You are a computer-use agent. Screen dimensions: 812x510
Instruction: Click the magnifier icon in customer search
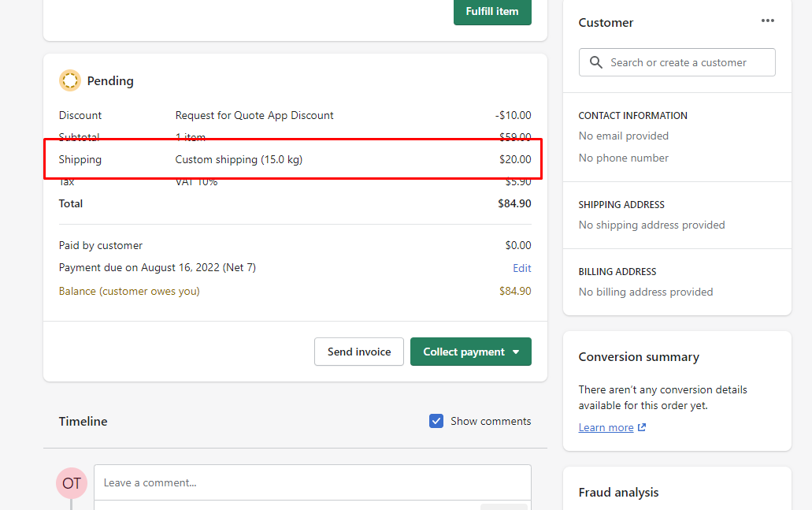pyautogui.click(x=596, y=62)
